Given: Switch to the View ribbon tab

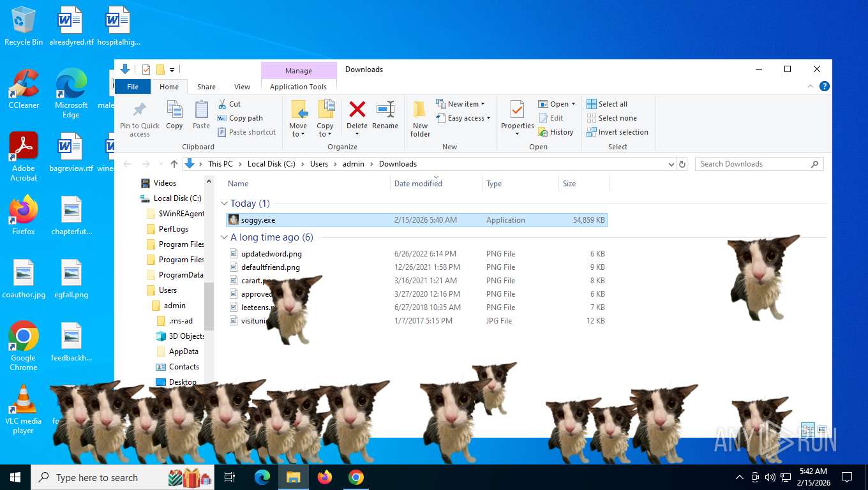Looking at the screenshot, I should coord(242,87).
